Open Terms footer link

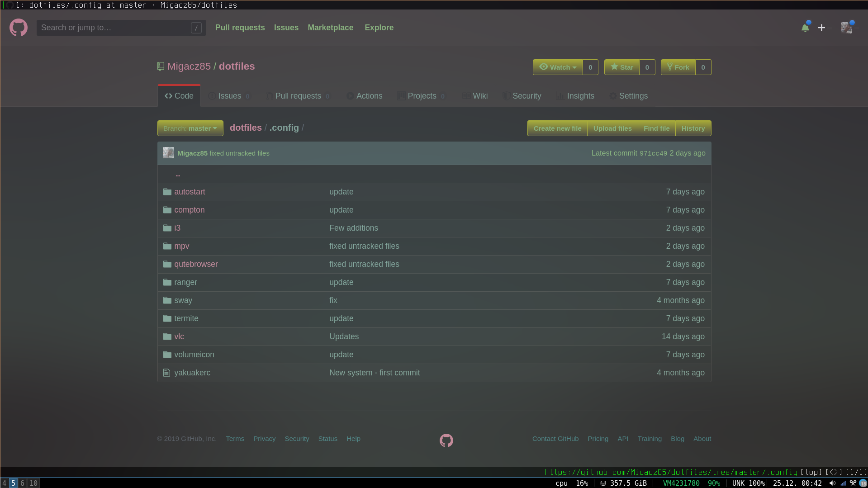235,439
